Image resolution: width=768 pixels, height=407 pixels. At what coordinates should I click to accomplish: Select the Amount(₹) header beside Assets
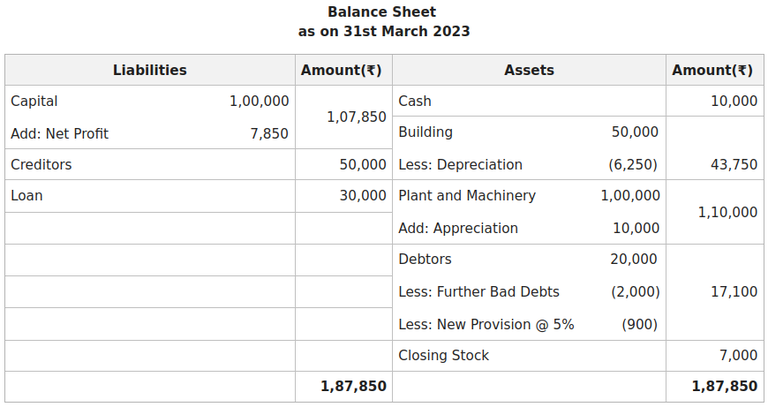712,70
